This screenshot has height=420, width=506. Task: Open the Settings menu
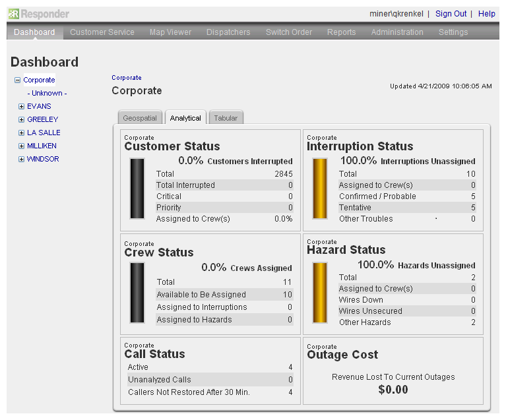coord(453,32)
